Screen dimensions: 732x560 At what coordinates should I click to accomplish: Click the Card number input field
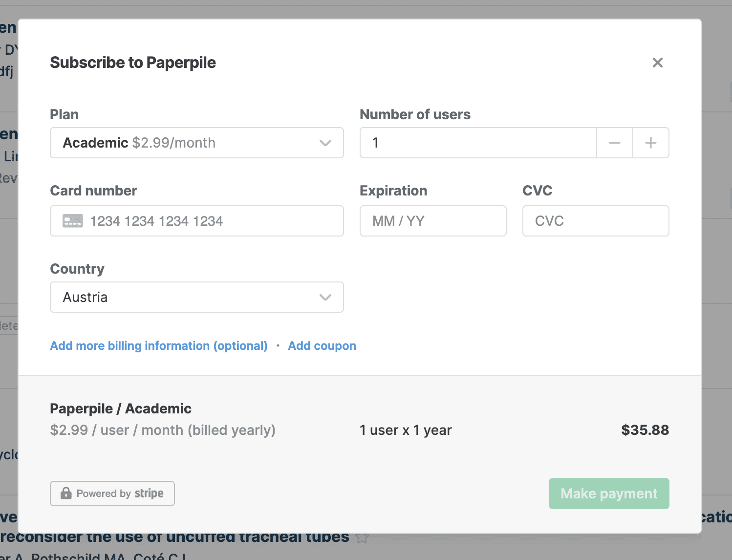pyautogui.click(x=210, y=221)
